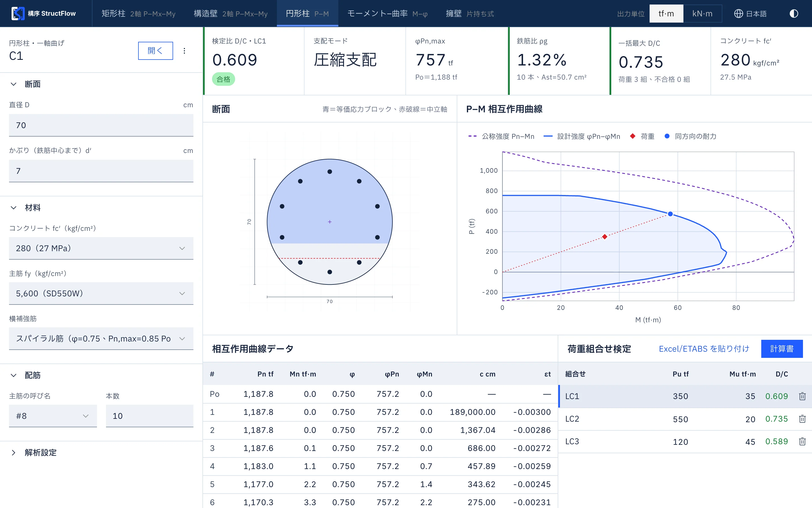Image resolution: width=812 pixels, height=508 pixels.
Task: Delete the LC1 load combination
Action: pyautogui.click(x=802, y=396)
